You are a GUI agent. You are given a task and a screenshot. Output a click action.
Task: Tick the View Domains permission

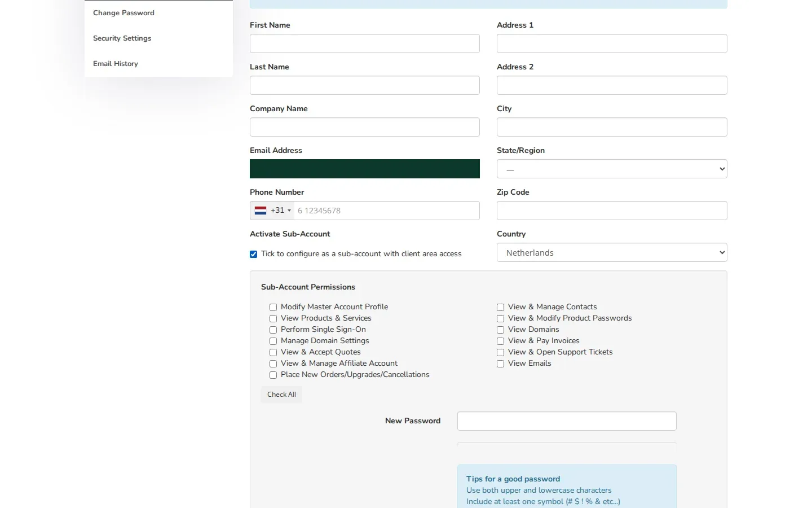coord(500,330)
